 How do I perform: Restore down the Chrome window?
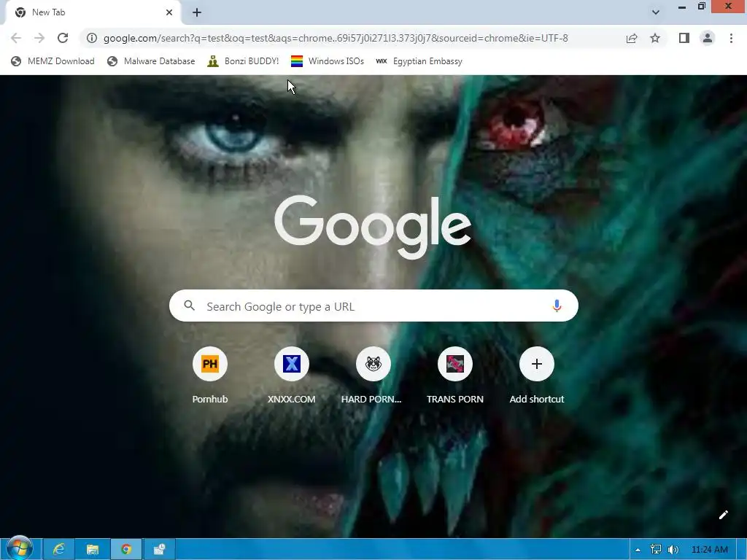pyautogui.click(x=701, y=6)
